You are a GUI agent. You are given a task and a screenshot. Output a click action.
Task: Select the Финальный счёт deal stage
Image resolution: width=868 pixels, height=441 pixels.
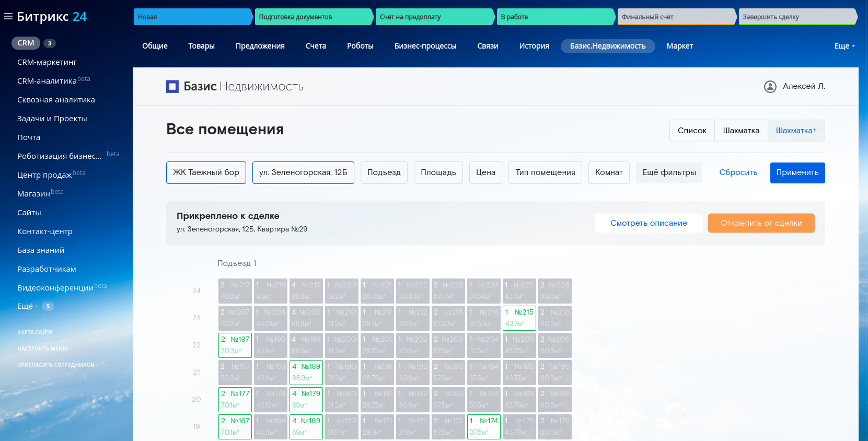[x=676, y=17]
